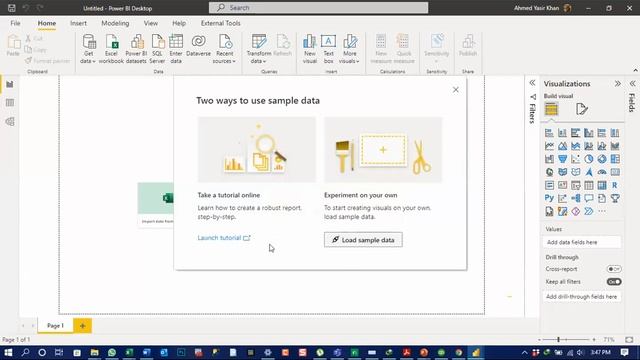Screen dimensions: 640x360
Task: Connect to SQL Server source
Action: tap(157, 49)
